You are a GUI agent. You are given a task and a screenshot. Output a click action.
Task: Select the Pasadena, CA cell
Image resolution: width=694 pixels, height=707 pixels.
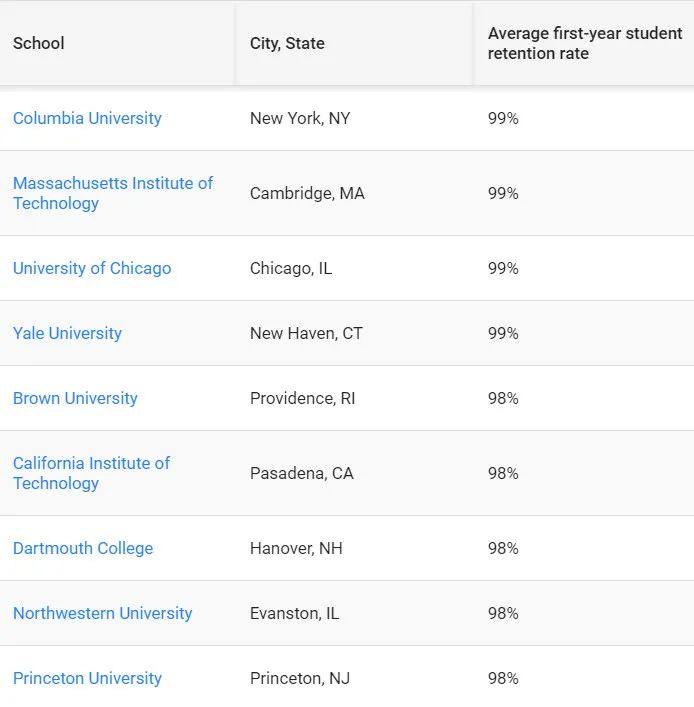click(301, 473)
